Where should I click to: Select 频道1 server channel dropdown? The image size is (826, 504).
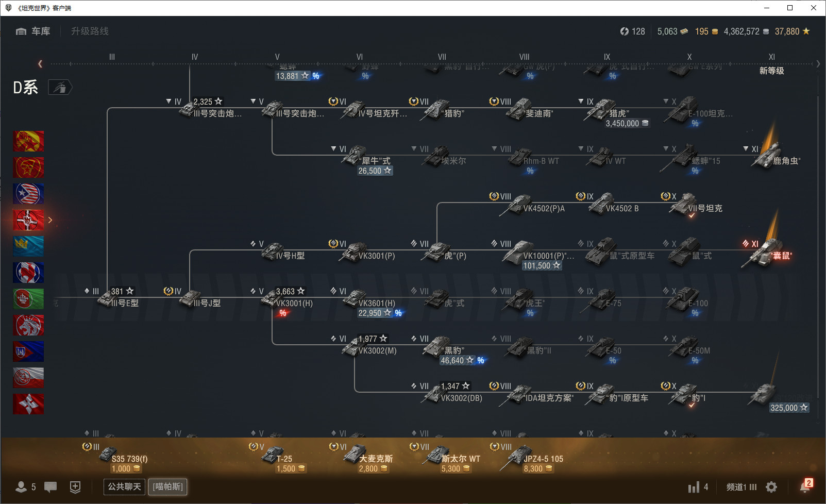[x=741, y=486]
